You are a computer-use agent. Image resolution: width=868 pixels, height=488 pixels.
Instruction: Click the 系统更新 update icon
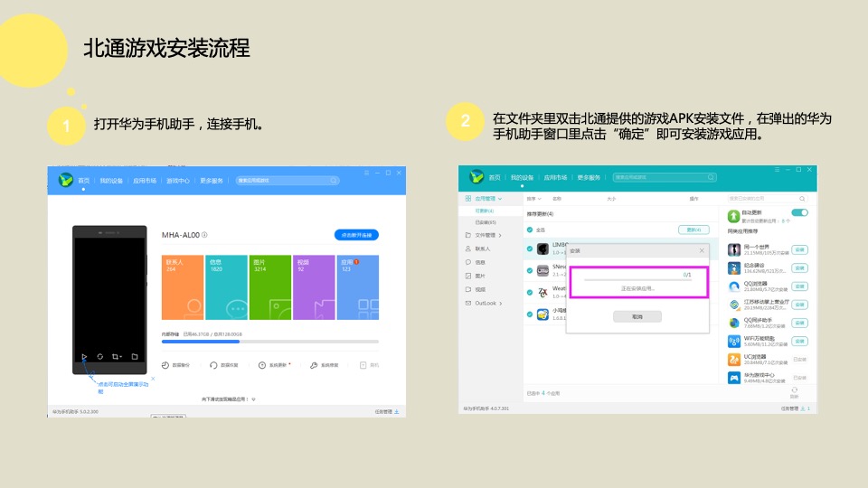point(262,365)
